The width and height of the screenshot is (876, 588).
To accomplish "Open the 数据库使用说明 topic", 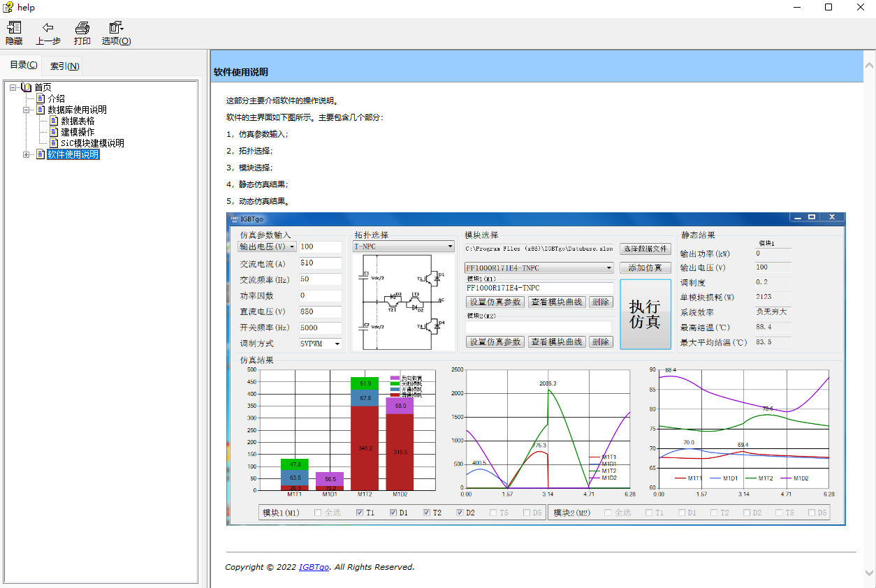I will (77, 110).
